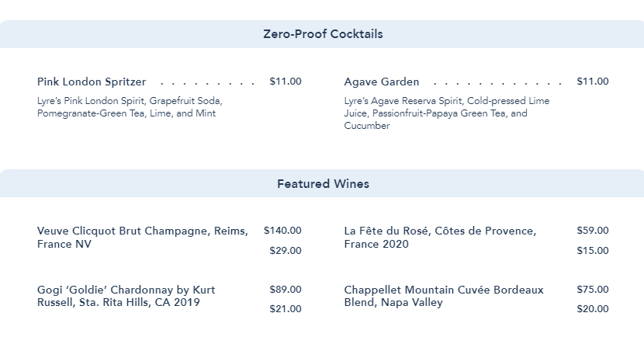Click the $21.00 Gogi Chardonnay price
The image size is (644, 358).
[x=286, y=309]
